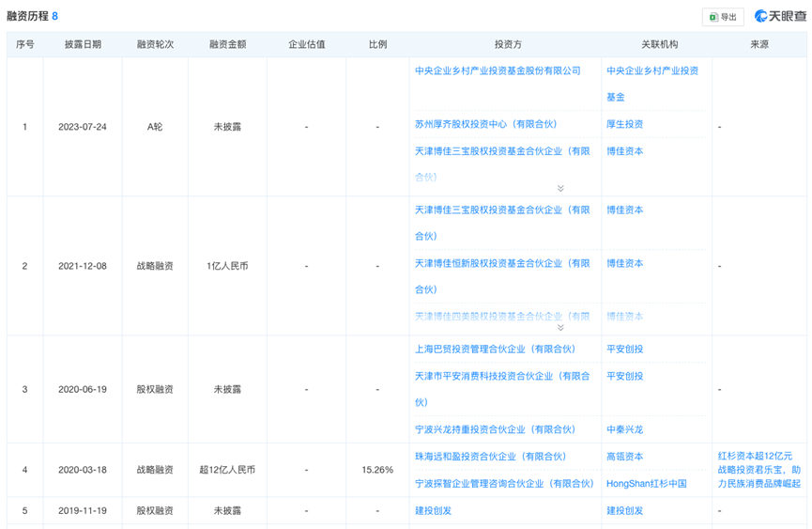Click the 披露日期 column header
This screenshot has width=812, height=529.
point(83,44)
